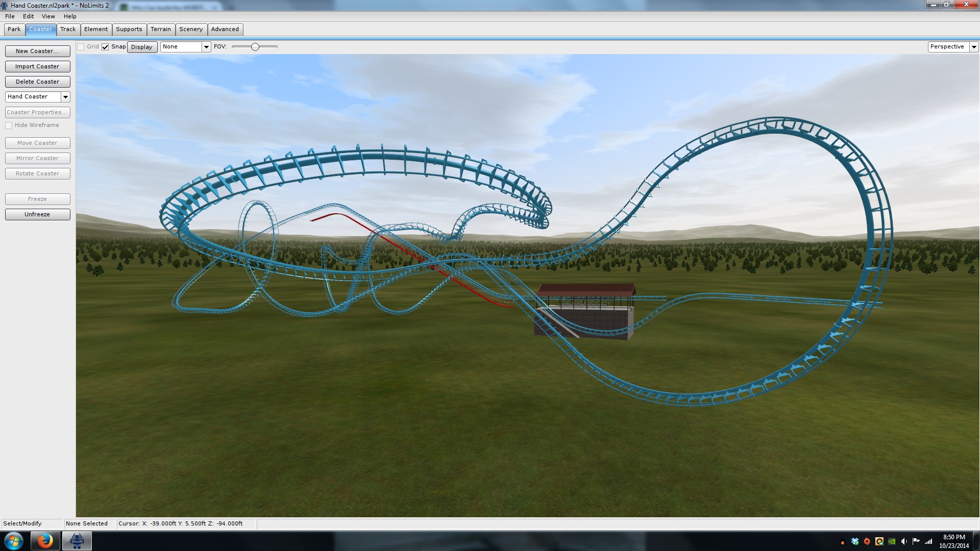Switch to the Track tab
Image resolution: width=980 pixels, height=551 pixels.
[68, 29]
